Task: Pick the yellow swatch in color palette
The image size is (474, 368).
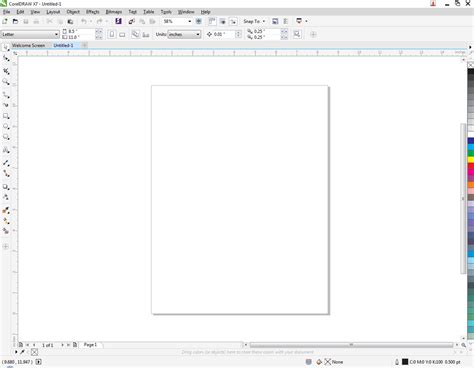Action: click(x=471, y=160)
